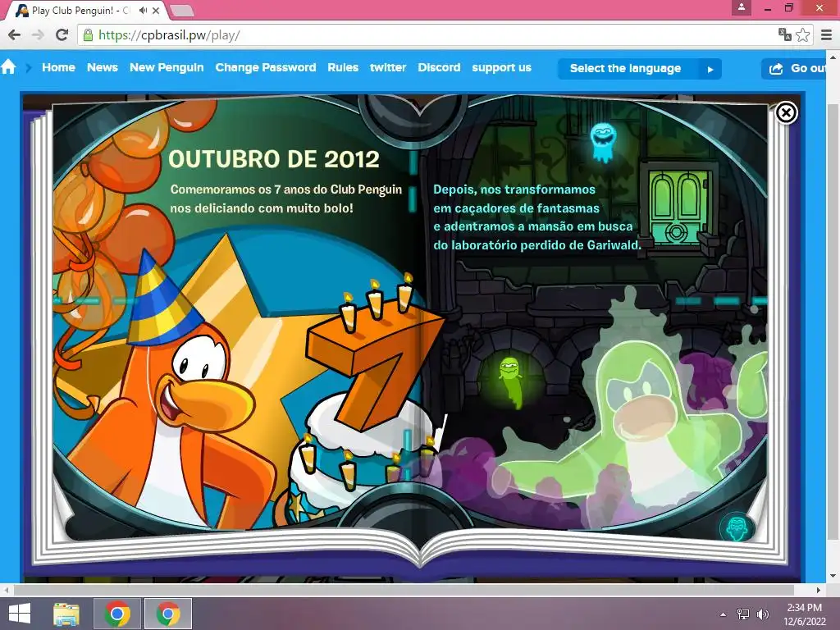The width and height of the screenshot is (840, 630).
Task: Click the support us link
Action: click(501, 67)
